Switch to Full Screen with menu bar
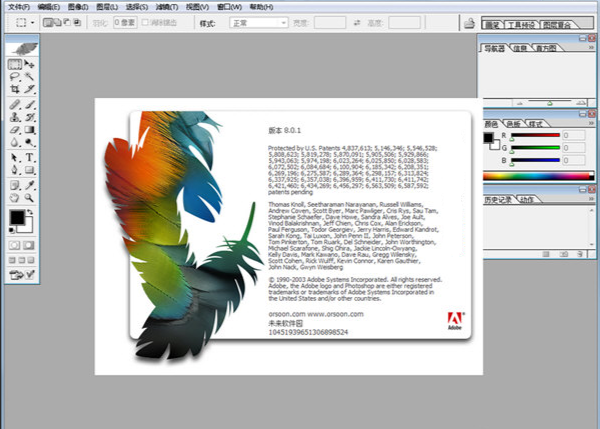The width and height of the screenshot is (600, 429). tap(22, 260)
